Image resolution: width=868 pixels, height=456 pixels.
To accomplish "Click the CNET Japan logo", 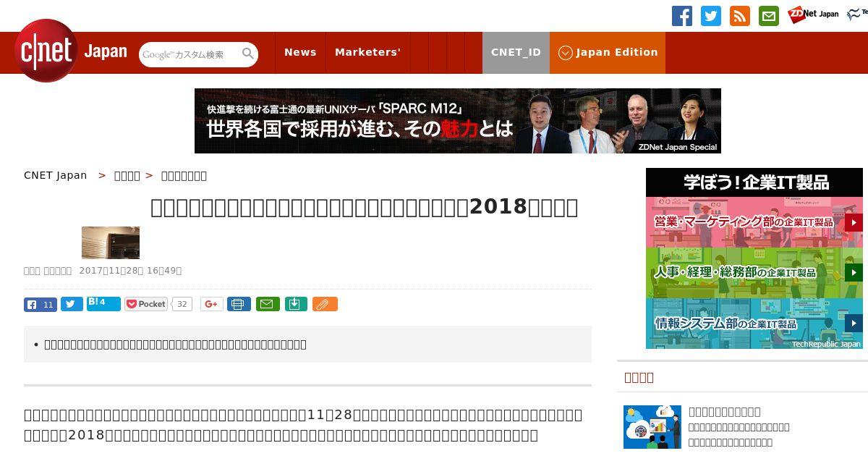I will 71,51.
